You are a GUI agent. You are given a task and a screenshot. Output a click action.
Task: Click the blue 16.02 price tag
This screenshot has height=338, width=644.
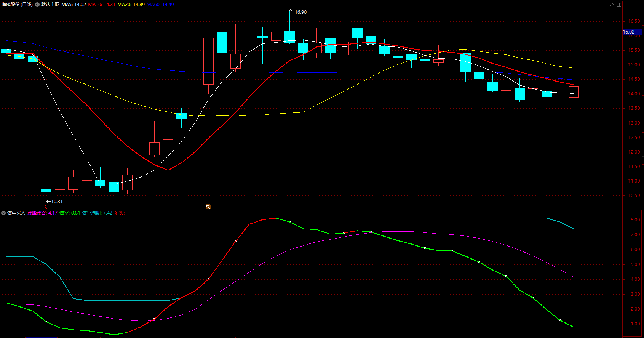(x=632, y=32)
